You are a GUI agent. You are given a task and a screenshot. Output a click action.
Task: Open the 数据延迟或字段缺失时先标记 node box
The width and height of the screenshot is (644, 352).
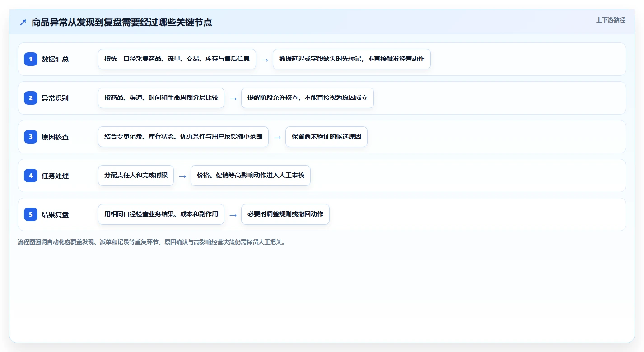click(x=352, y=59)
